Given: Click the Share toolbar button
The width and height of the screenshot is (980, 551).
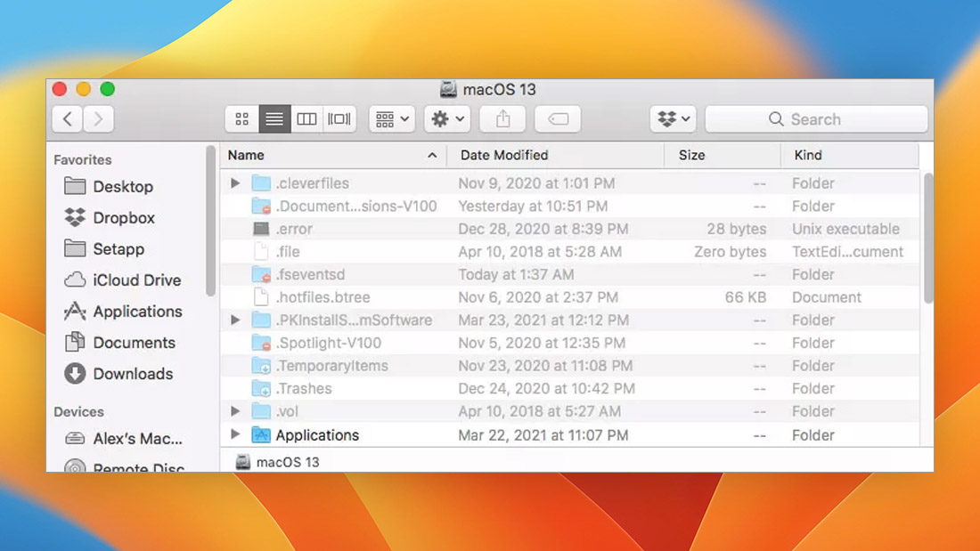Looking at the screenshot, I should [502, 118].
